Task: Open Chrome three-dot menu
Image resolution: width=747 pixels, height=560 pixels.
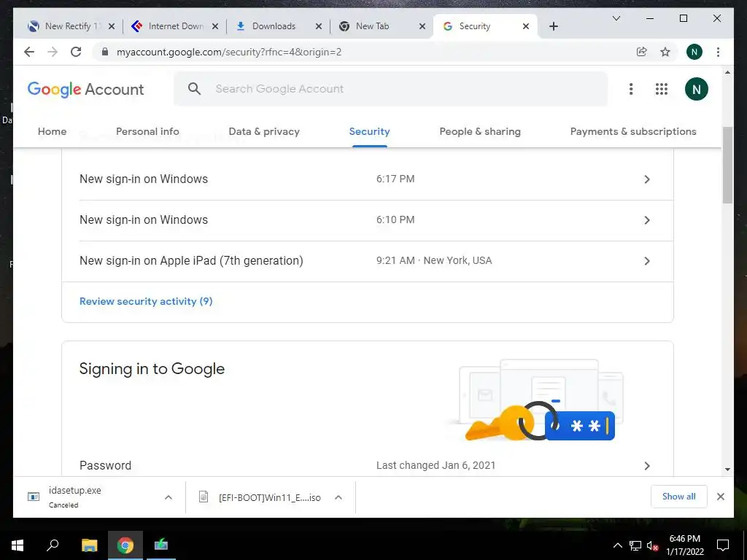Action: 718,52
